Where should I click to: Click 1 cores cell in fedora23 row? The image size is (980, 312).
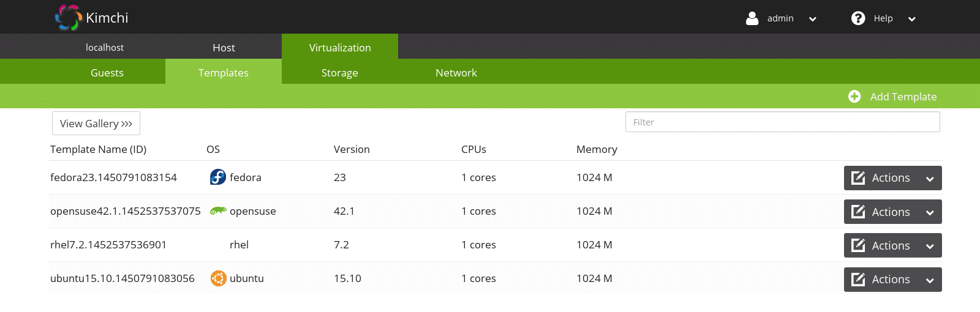479,177
